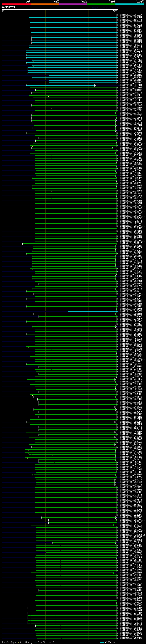
Task: Select the label UniRef100_O12999
Action: [x=131, y=515]
